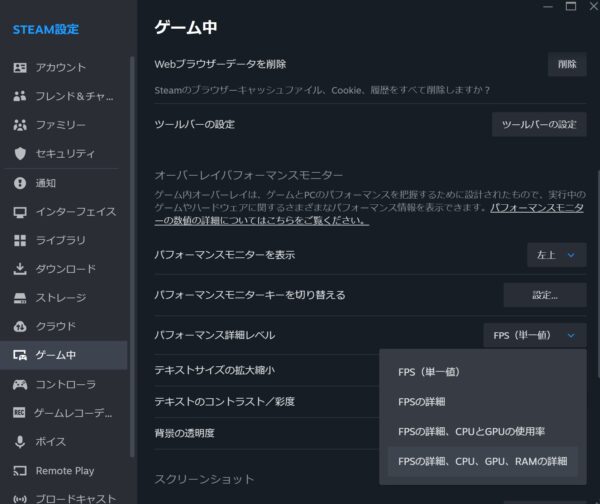Open ダウンロード settings
This screenshot has width=600, height=504.
(x=64, y=269)
